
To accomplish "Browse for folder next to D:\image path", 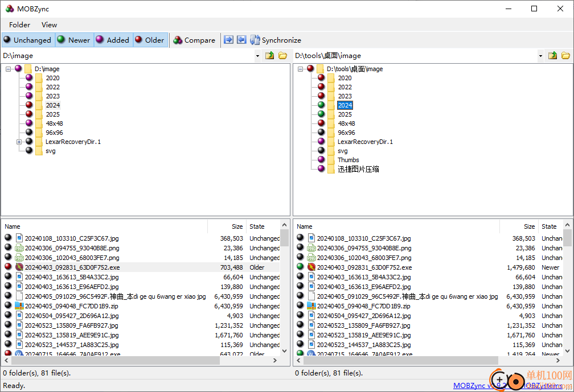I will [x=282, y=56].
